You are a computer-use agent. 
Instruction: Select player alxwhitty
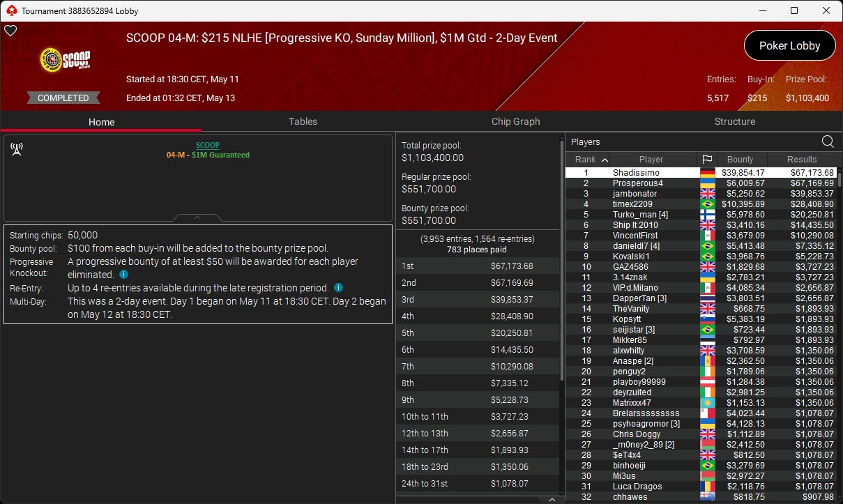tap(629, 351)
